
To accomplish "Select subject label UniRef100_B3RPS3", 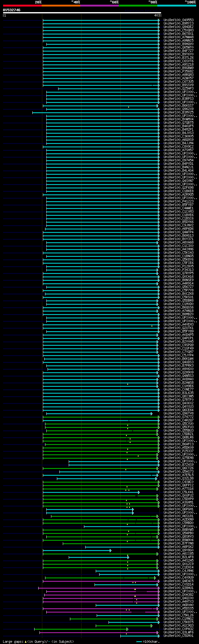I will [x=179, y=99].
